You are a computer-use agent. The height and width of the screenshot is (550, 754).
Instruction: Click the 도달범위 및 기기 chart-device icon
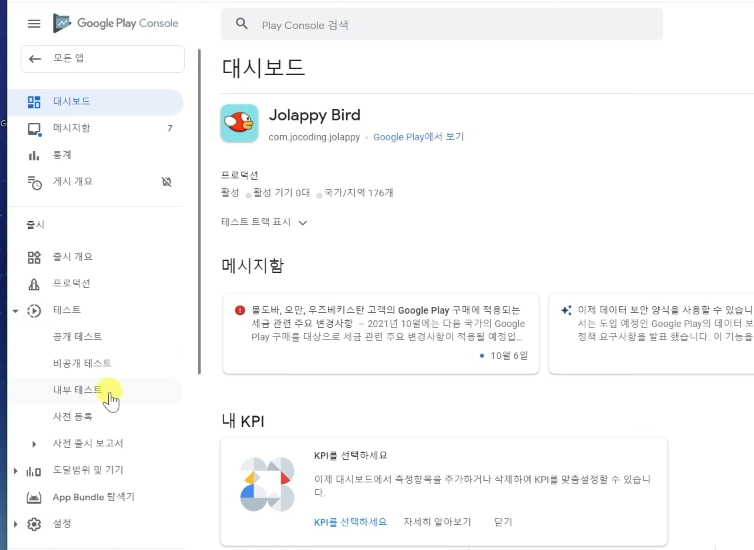pos(34,471)
